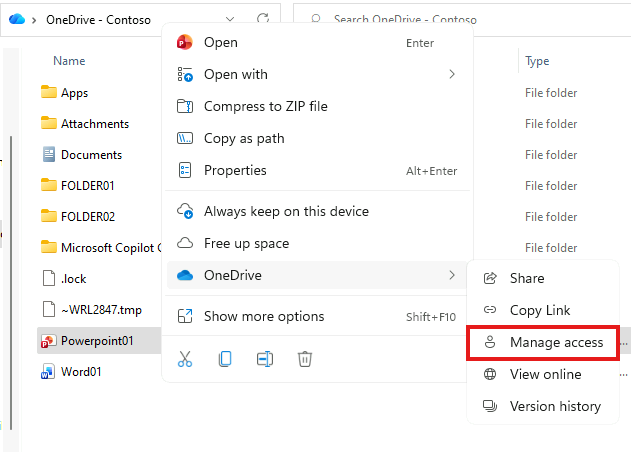Open the address bar history dropdown
Screen dimensions: 631x452
(230, 19)
